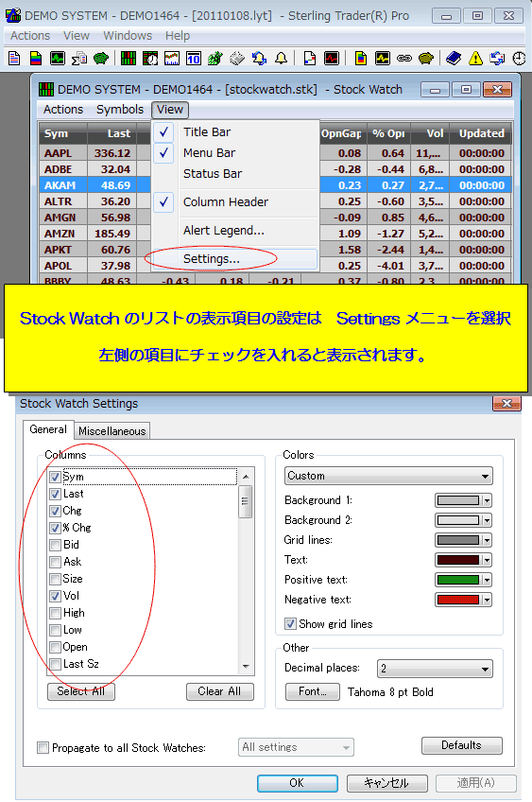
Task: Pick the dark red Text color swatch
Action: click(458, 560)
